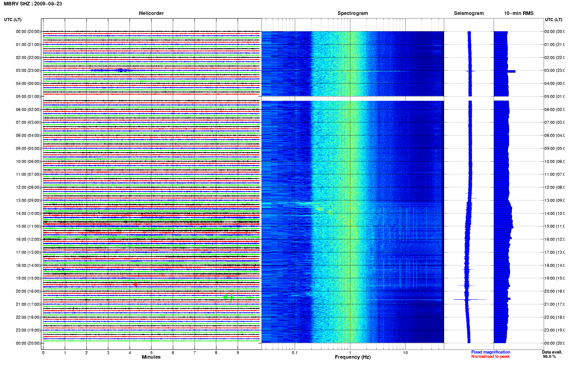Click the left '19:00 (15:00)' time label
The image size is (588, 368).
[28, 278]
